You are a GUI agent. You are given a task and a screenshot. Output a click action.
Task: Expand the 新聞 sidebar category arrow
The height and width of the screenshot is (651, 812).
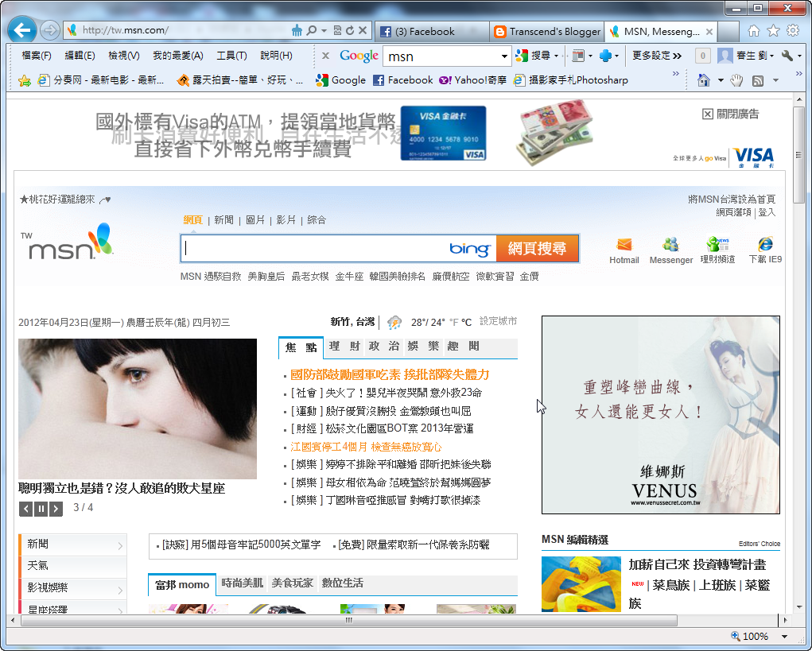point(120,546)
